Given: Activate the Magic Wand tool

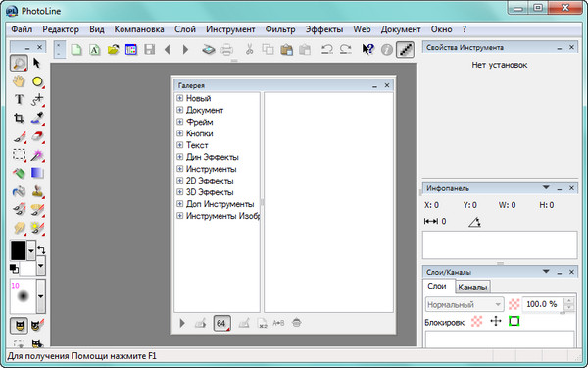Looking at the screenshot, I should pyautogui.click(x=37, y=155).
